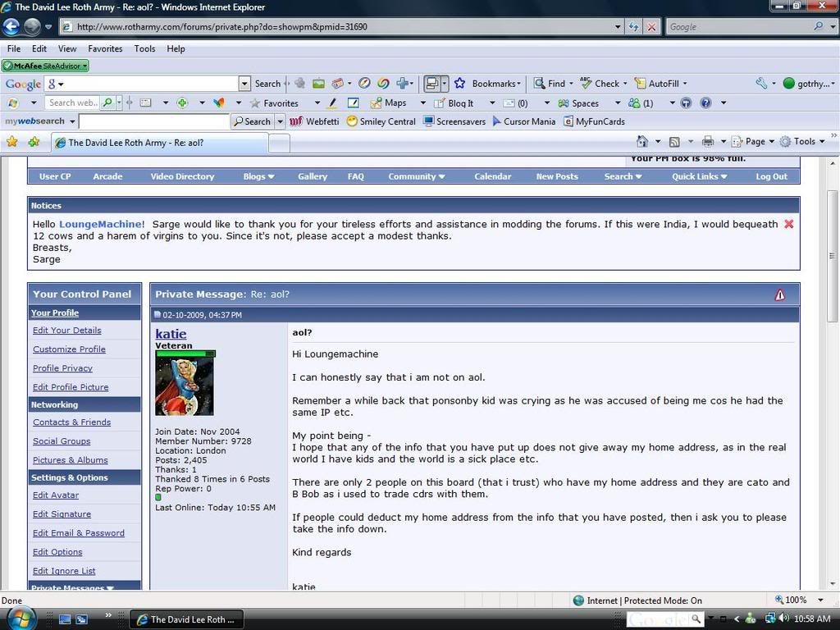The image size is (840, 630).
Task: Click the Home icon in the command bar
Action: coord(642,142)
